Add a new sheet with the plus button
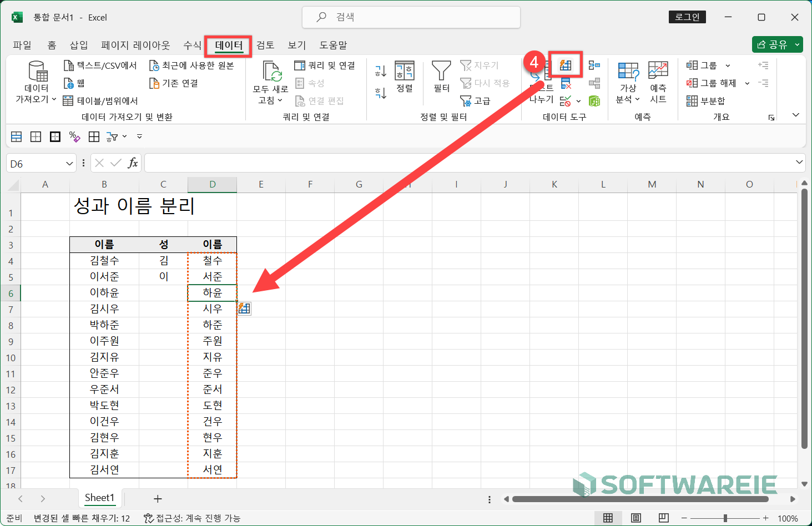This screenshot has height=526, width=812. click(x=158, y=499)
